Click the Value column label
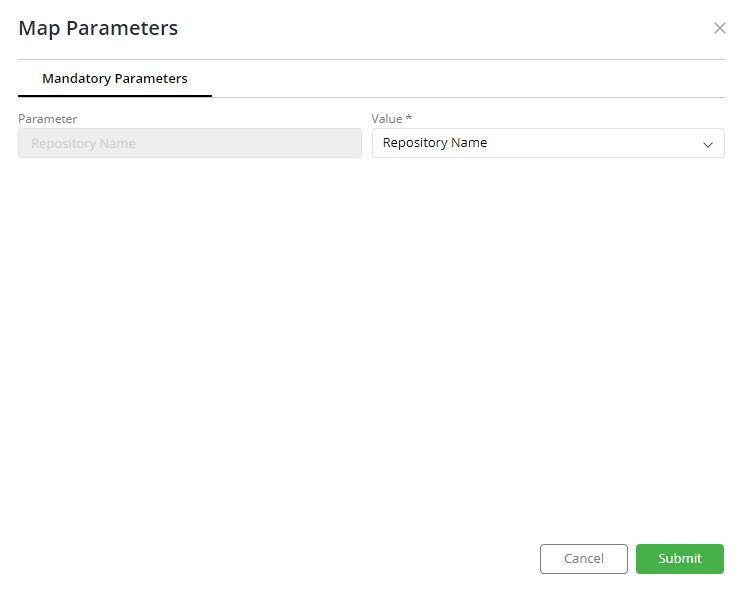The image size is (745, 589). [x=386, y=119]
